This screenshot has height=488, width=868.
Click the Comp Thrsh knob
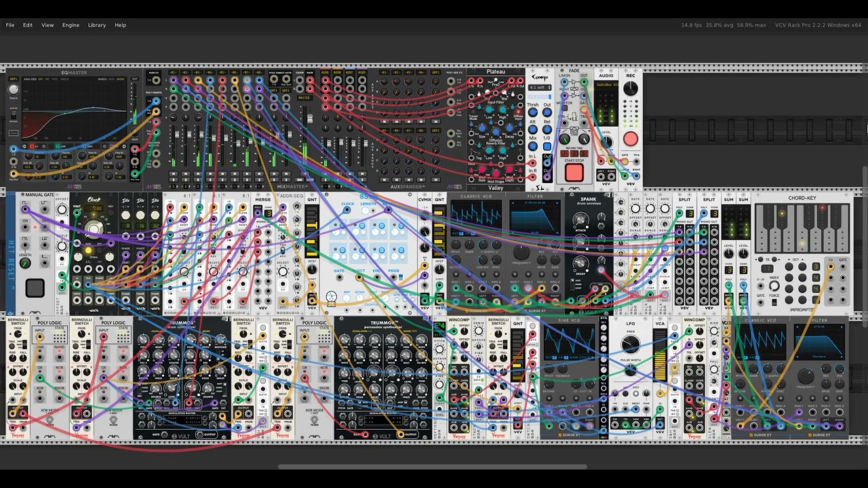[x=532, y=113]
